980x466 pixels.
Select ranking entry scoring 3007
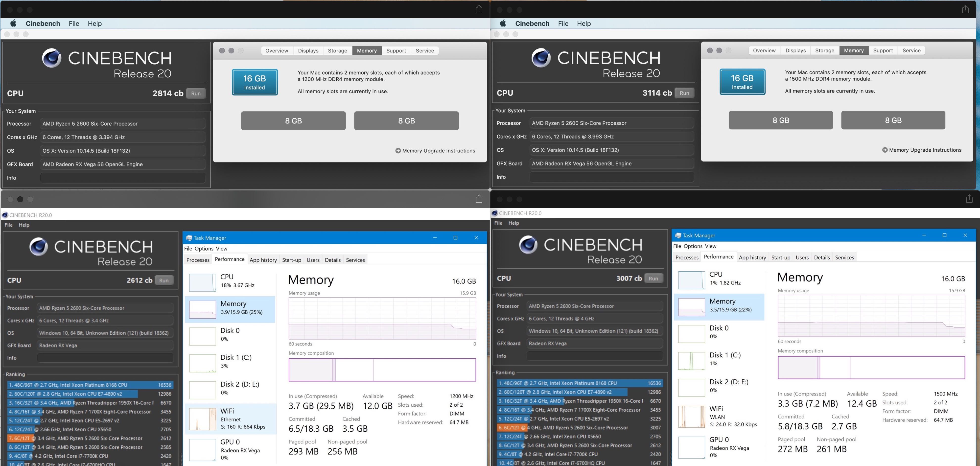tap(579, 428)
